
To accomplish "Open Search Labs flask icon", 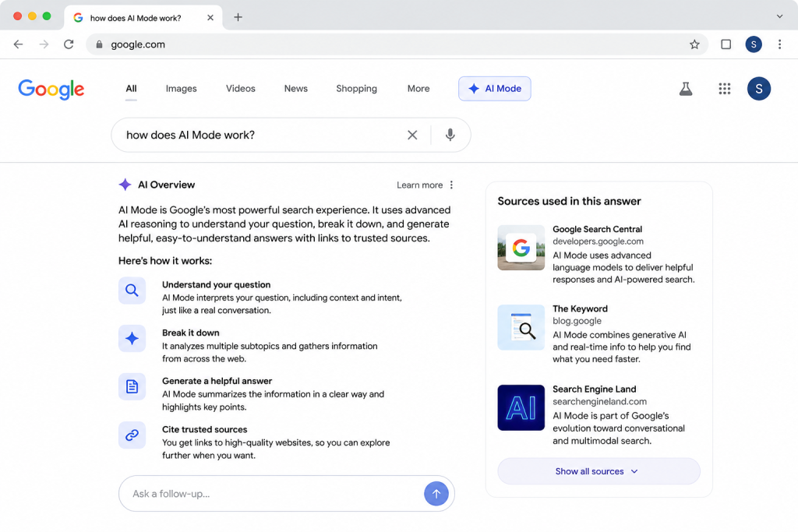I will [686, 89].
